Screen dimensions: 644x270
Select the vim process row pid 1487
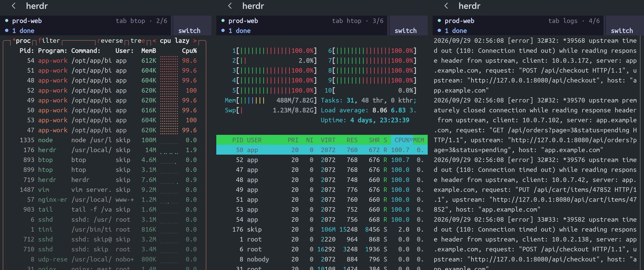104,189
